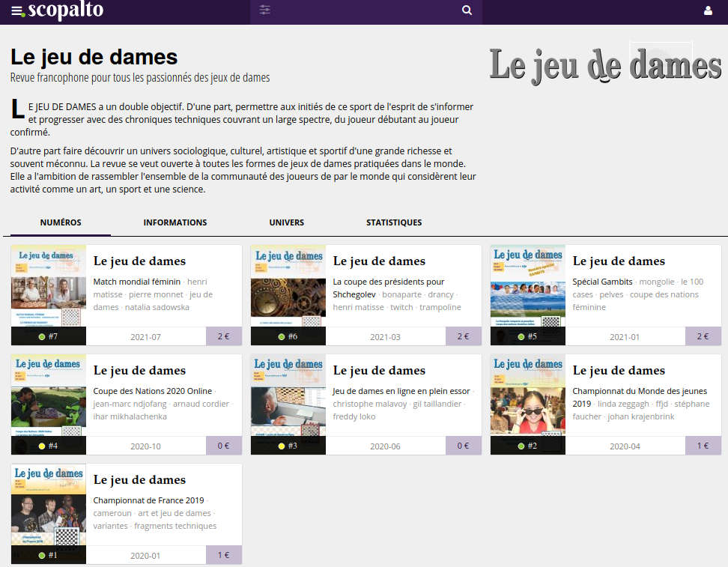The image size is (728, 567).
Task: Click the yellow status dot on issue #3
Action: pos(282,446)
